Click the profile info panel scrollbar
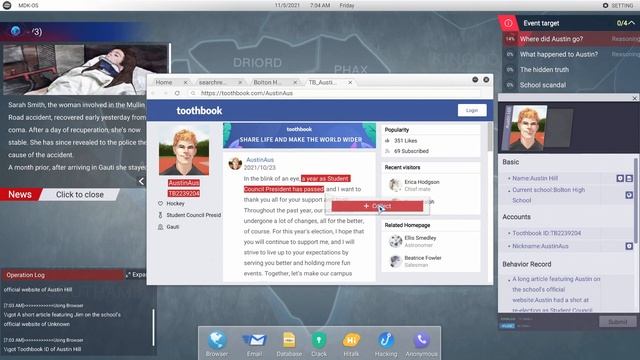The width and height of the screenshot is (640, 360). [x=636, y=200]
